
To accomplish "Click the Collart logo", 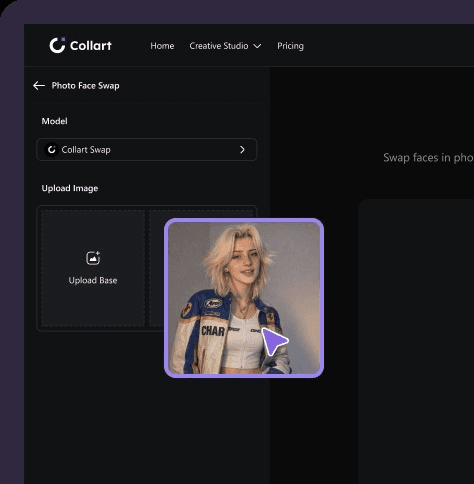I will click(80, 45).
